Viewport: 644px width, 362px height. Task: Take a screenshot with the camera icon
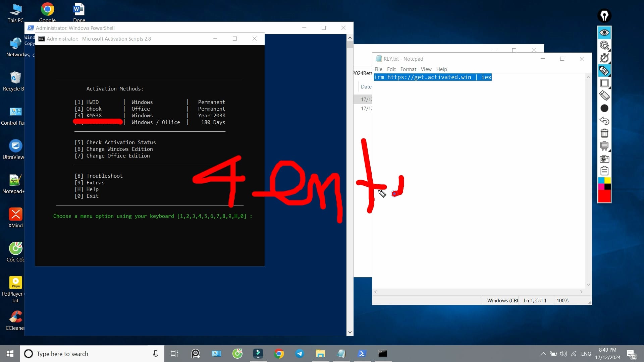[x=604, y=159]
